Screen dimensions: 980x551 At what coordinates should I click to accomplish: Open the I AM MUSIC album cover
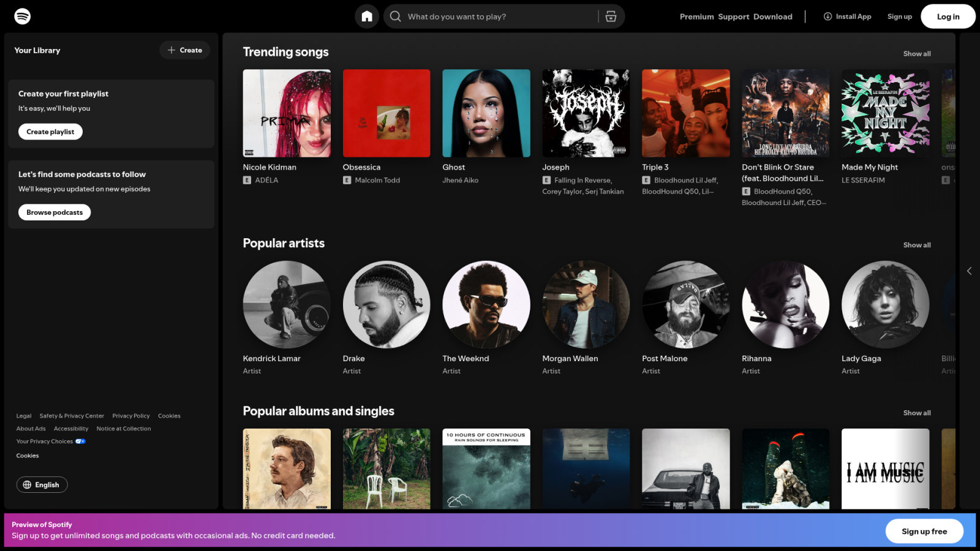pos(886,469)
